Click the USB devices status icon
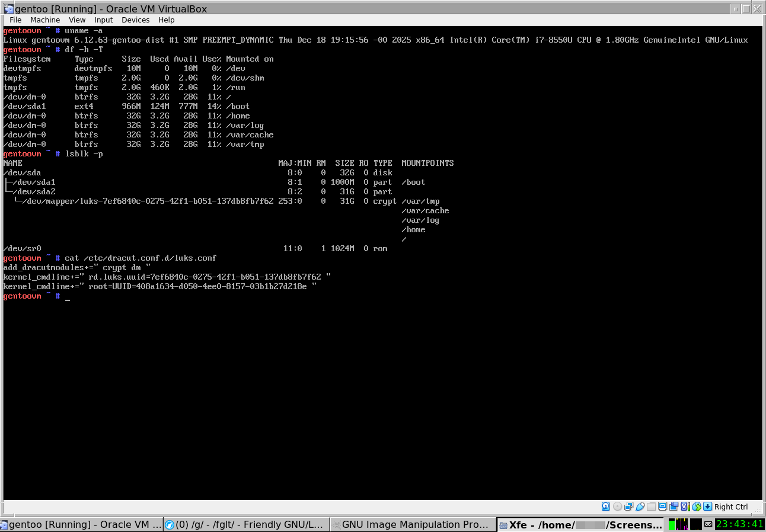 640,507
